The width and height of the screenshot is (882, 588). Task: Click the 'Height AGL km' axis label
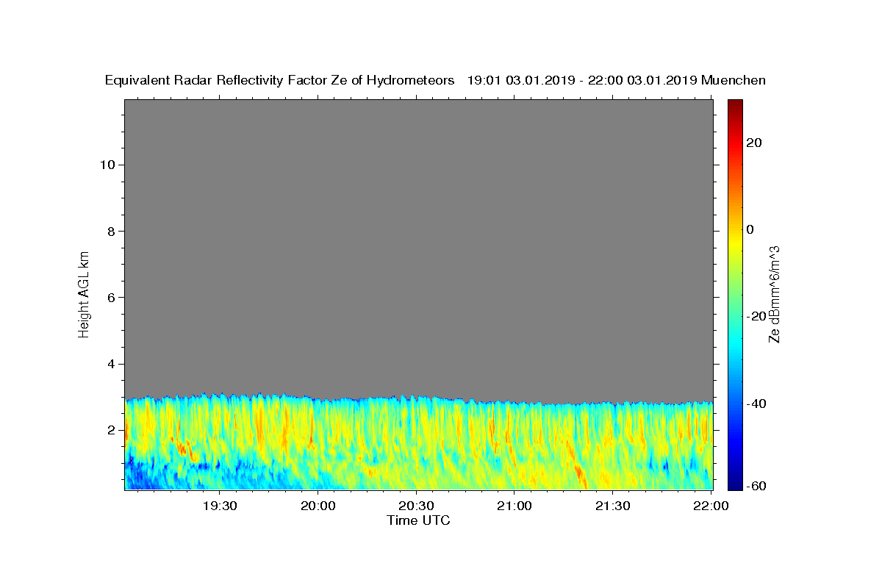point(84,294)
